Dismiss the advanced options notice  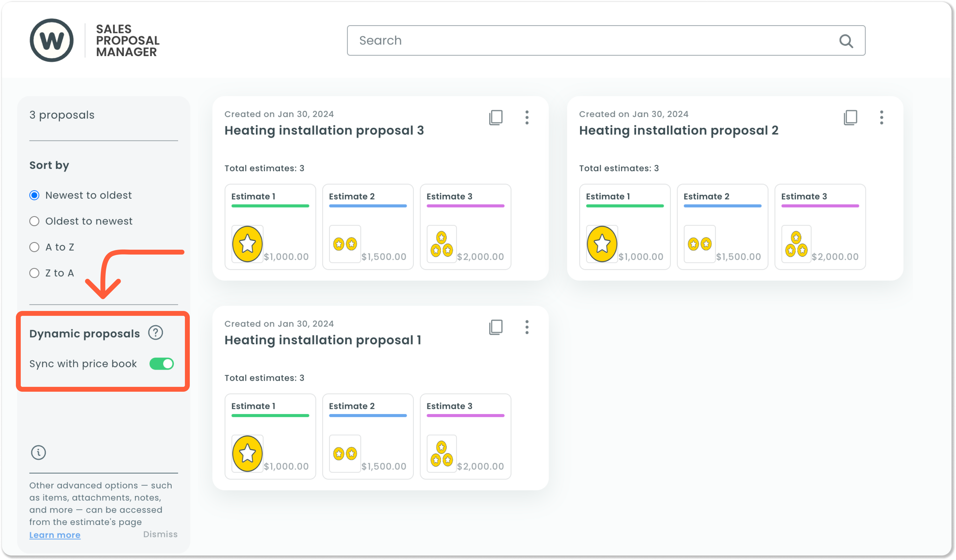point(160,534)
